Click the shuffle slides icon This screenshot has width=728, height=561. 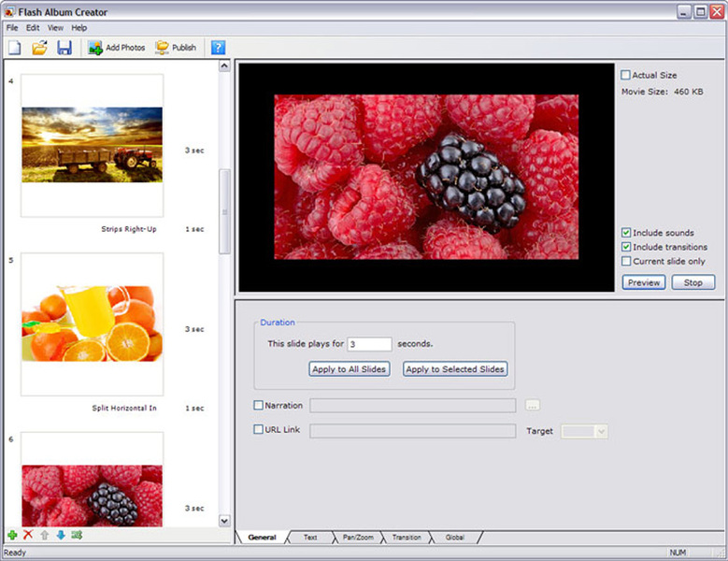point(77,535)
